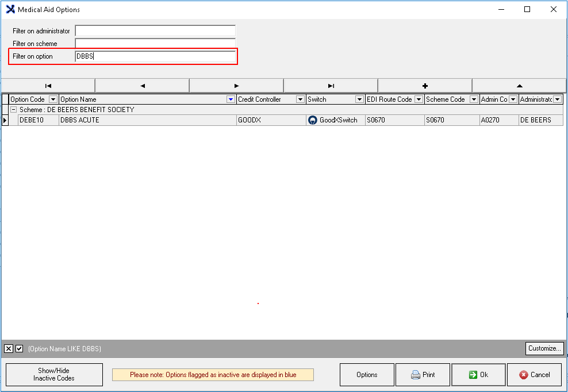Collapse the DE BEERS BENEFIT SOCIETY scheme group
The width and height of the screenshot is (568, 392).
point(13,109)
